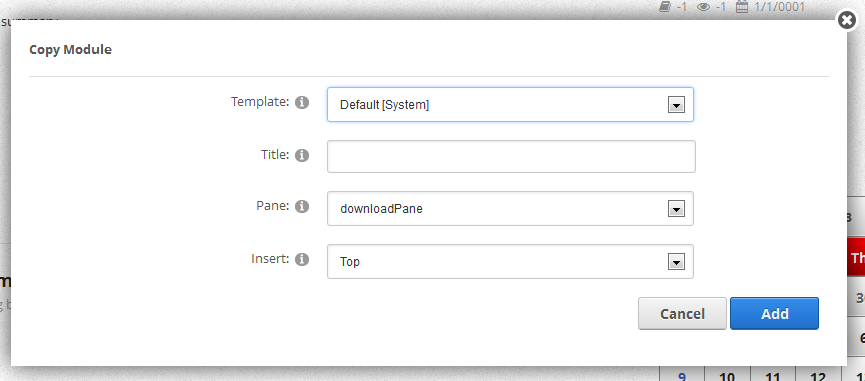Viewport: 865px width, 381px height.
Task: Select day 12 in the background calendar
Action: [819, 375]
